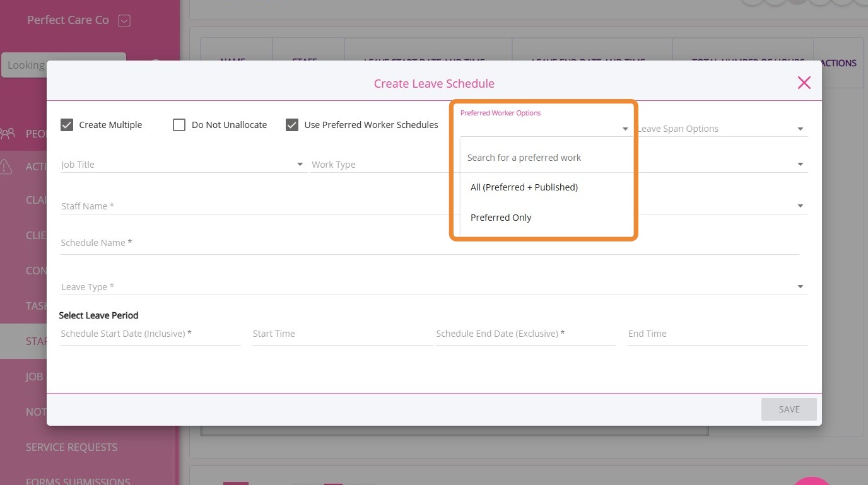Open the Leave Span Options dropdown
This screenshot has height=485, width=868.
[x=722, y=129]
